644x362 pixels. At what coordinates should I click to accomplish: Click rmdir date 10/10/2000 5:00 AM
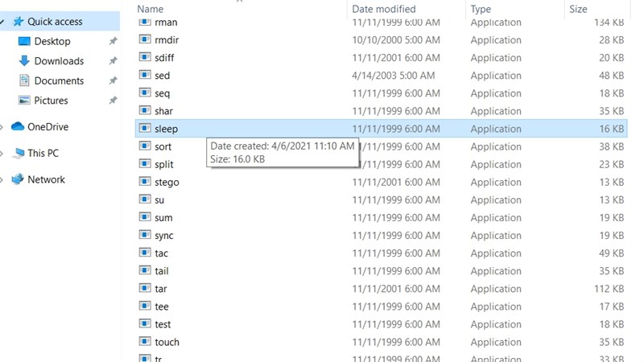click(396, 39)
